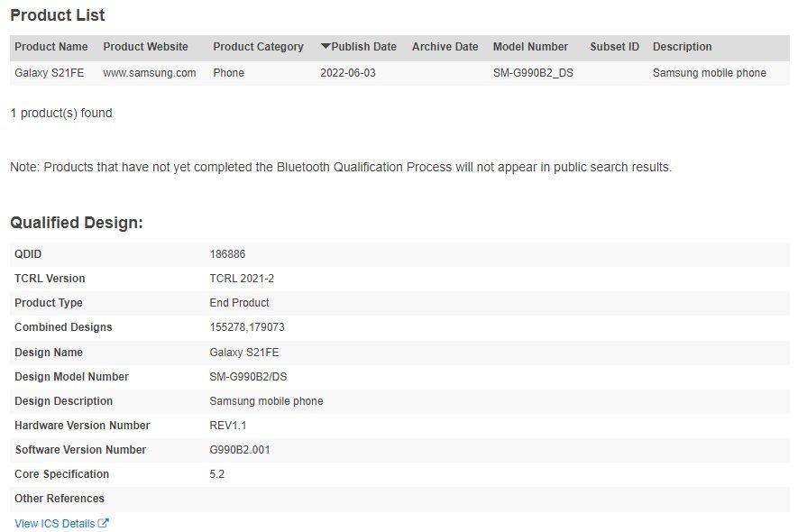
Task: Select core specification value 5.2
Action: click(216, 474)
